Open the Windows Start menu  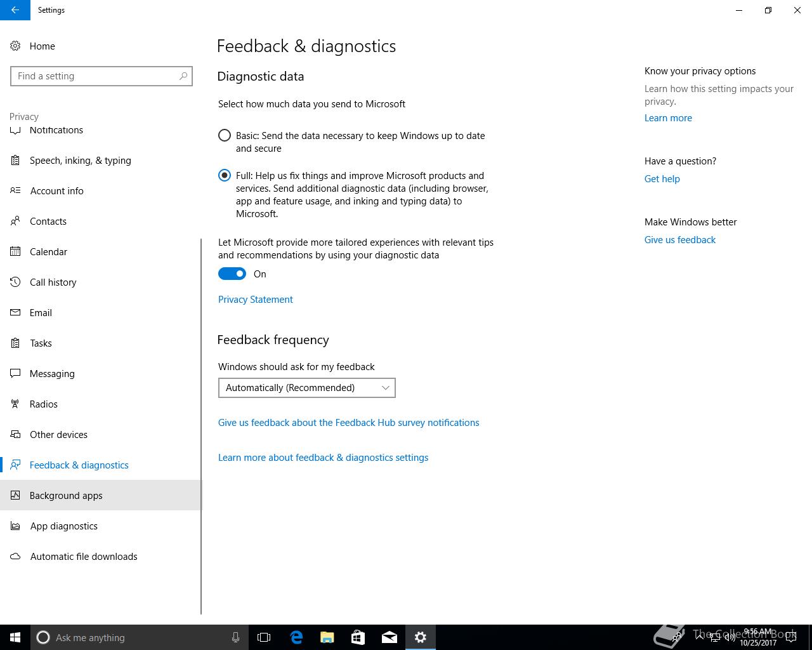(x=15, y=637)
